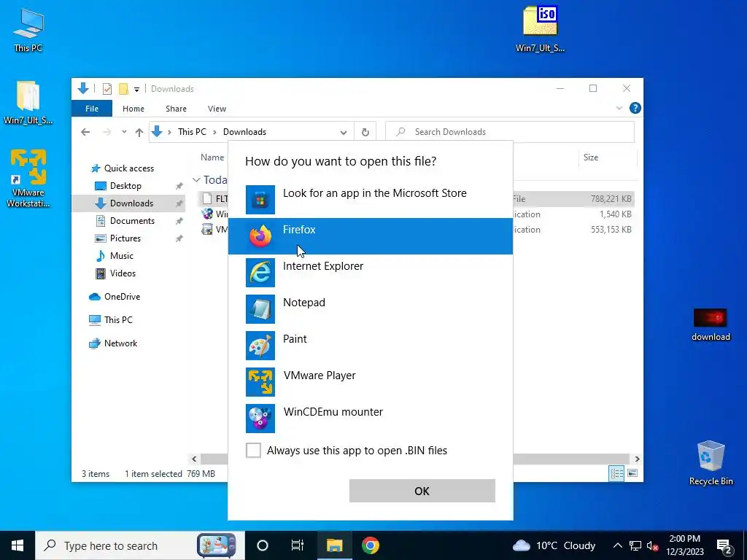Open Pictures in the navigation pane

pos(125,238)
